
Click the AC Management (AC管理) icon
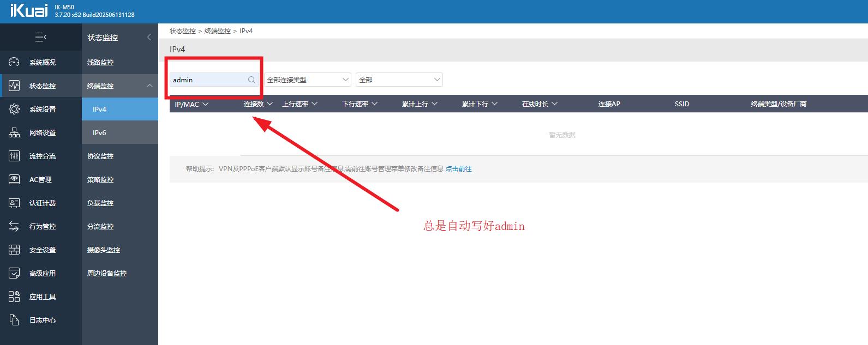point(14,179)
